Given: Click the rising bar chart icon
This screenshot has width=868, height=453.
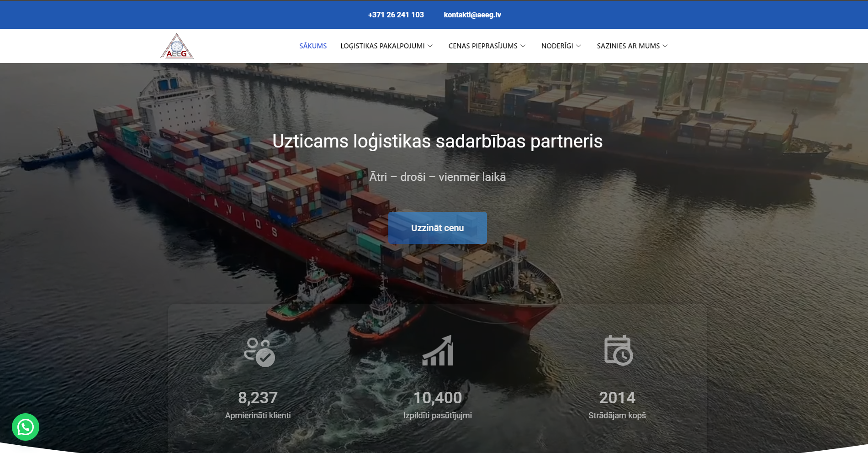Looking at the screenshot, I should coord(438,351).
